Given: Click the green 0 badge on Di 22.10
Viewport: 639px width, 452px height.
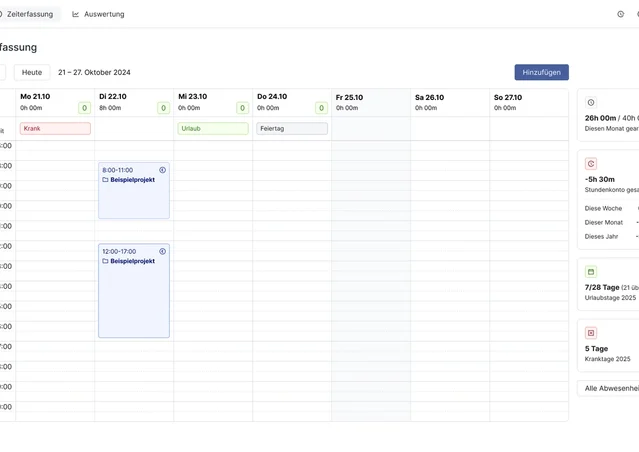Looking at the screenshot, I should point(163,108).
